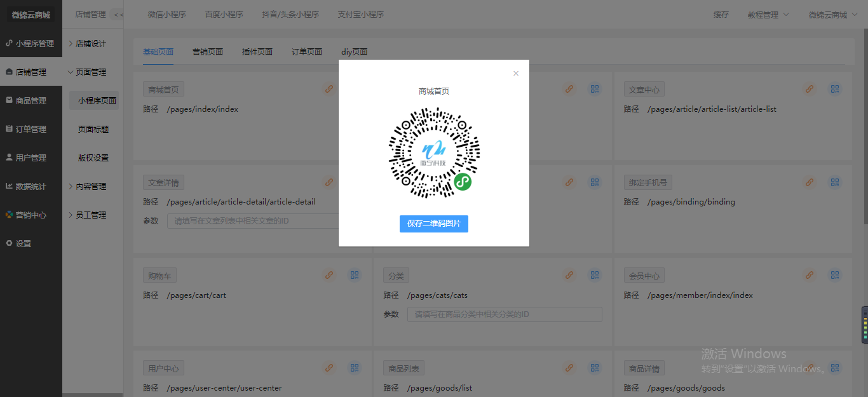Show QR code for 分类 card

[x=595, y=276]
